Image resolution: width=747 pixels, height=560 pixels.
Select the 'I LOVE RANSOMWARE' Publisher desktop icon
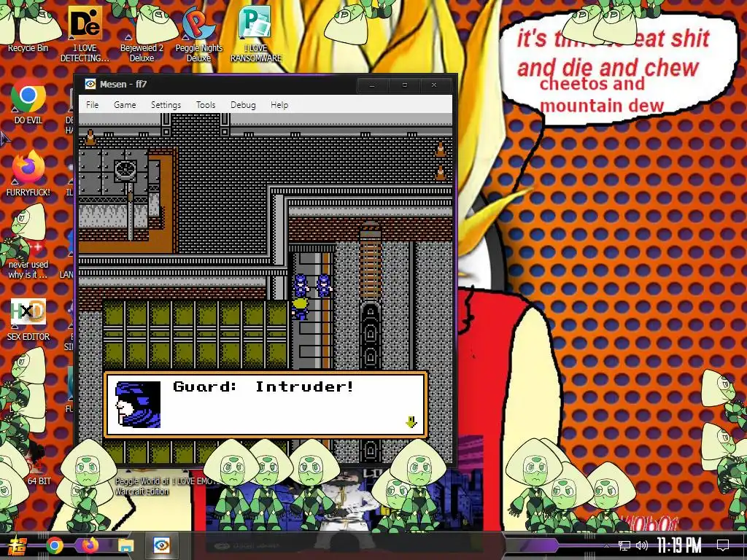click(x=256, y=34)
